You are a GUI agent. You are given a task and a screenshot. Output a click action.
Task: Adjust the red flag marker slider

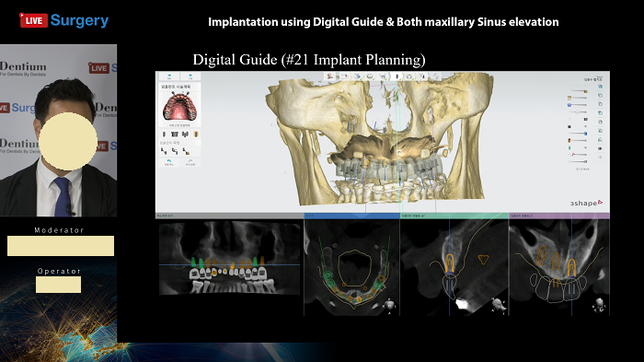[578, 155]
